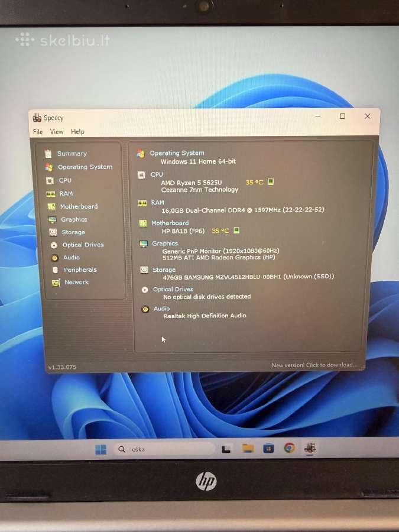Open the Motherboard heading link in summary
399x532 pixels.
pos(170,223)
